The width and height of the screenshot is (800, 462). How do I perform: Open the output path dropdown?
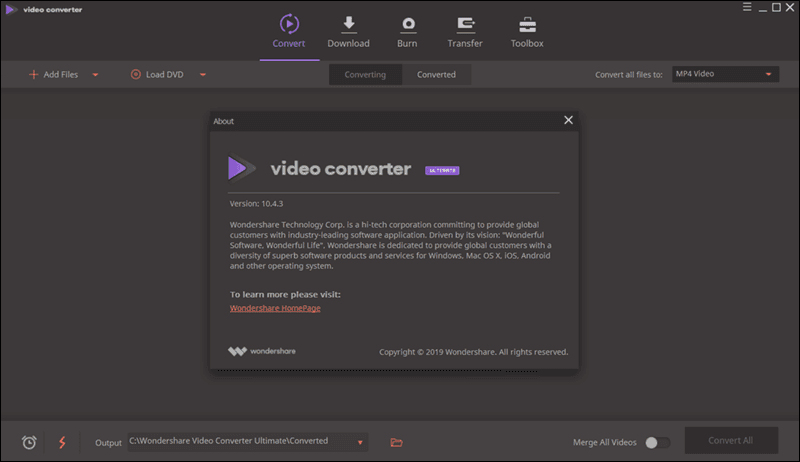click(x=360, y=442)
